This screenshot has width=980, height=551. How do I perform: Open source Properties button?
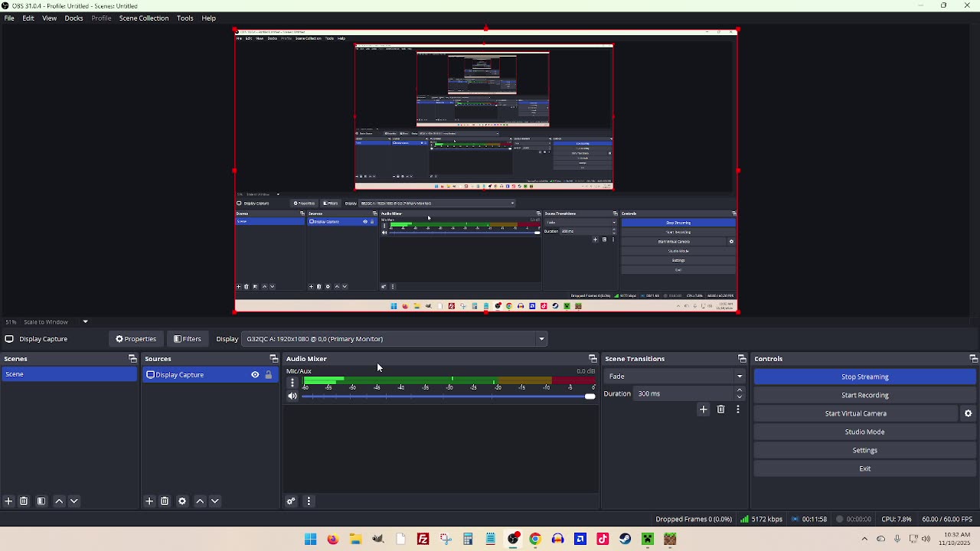point(136,339)
